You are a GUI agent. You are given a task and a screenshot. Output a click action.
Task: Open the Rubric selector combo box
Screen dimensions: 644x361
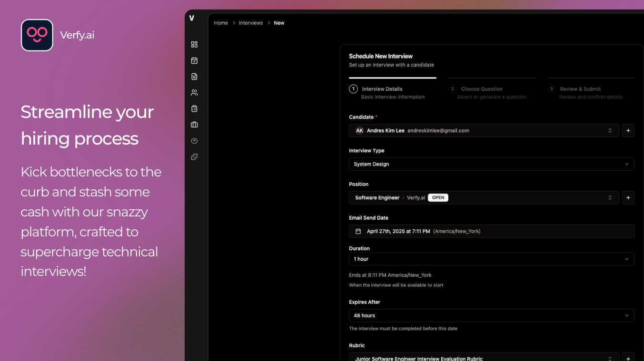[484, 357]
